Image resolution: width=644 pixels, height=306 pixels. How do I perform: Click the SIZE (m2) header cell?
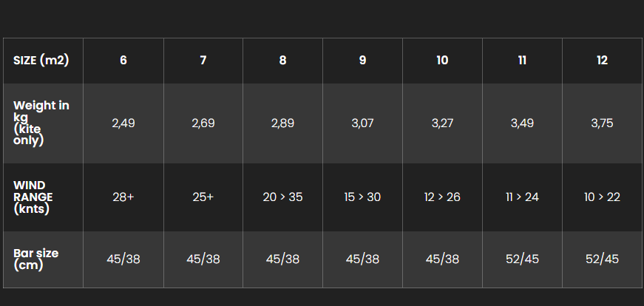click(43, 61)
